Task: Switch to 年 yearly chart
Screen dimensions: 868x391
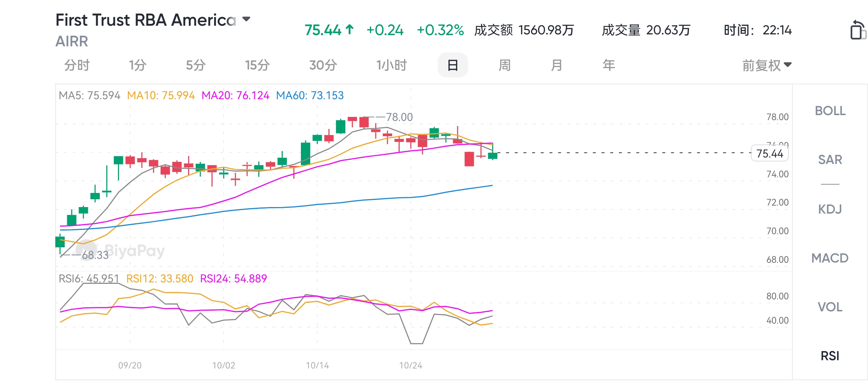Action: pyautogui.click(x=609, y=65)
